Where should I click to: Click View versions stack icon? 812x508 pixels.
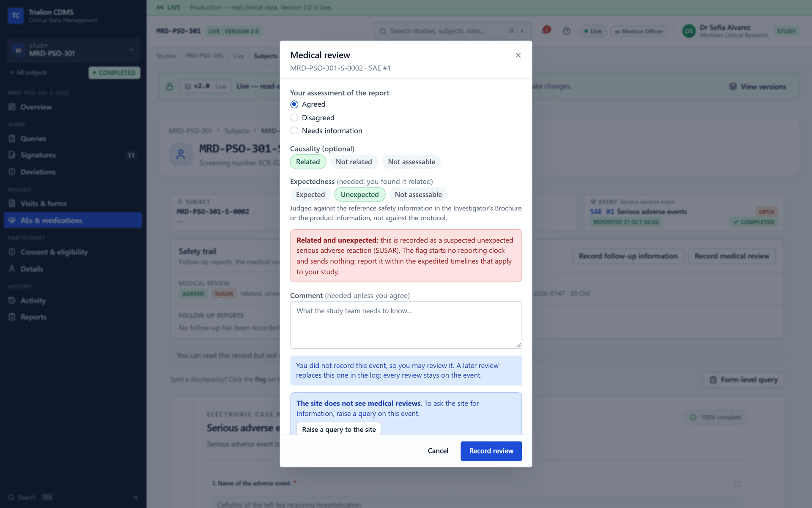(733, 86)
